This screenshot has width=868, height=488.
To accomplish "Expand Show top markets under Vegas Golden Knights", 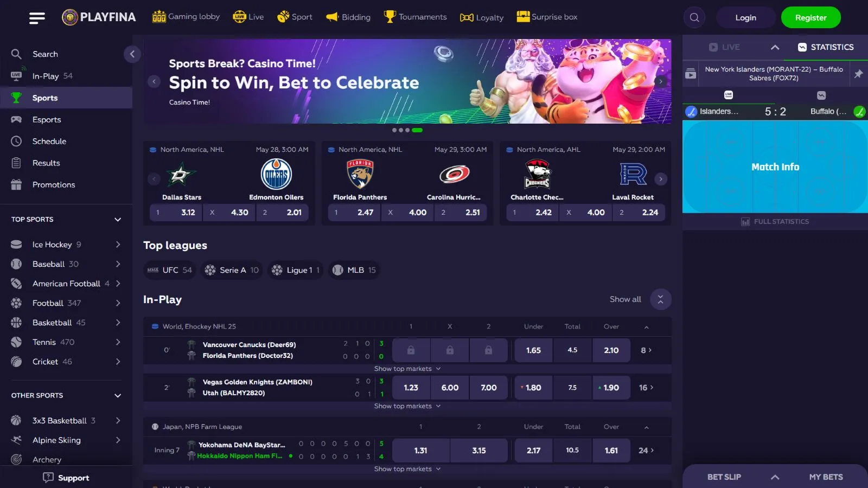I will click(407, 406).
